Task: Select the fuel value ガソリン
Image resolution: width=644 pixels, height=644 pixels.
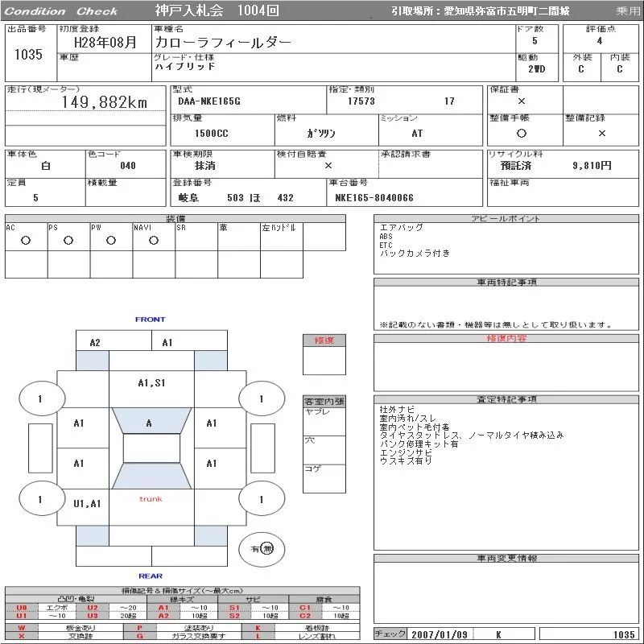Action: (321, 133)
